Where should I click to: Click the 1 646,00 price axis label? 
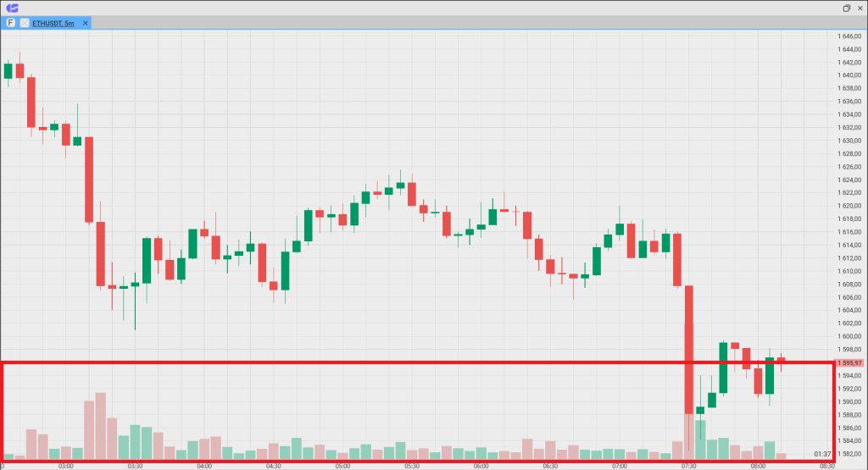pyautogui.click(x=849, y=36)
